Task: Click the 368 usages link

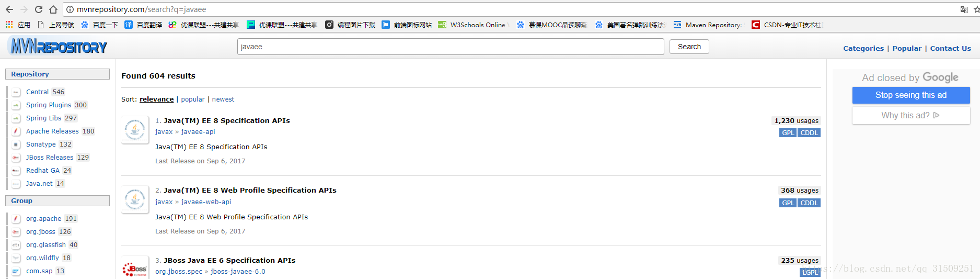Action: point(800,191)
